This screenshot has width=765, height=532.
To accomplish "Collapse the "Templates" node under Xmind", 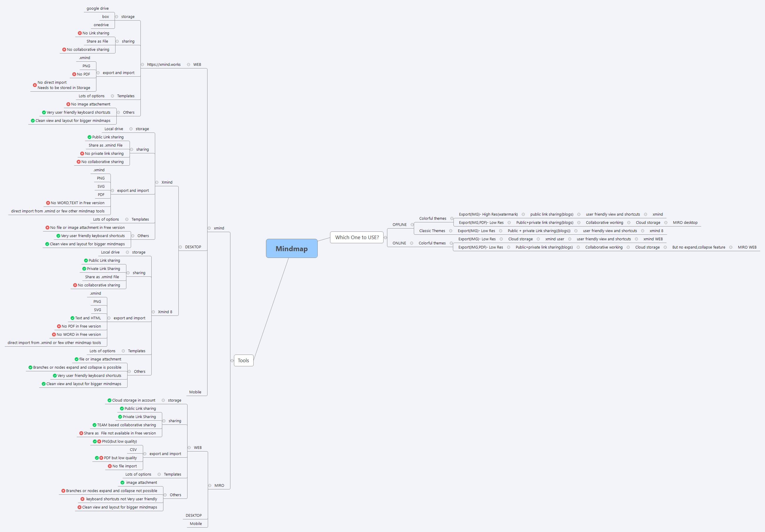I will (127, 219).
